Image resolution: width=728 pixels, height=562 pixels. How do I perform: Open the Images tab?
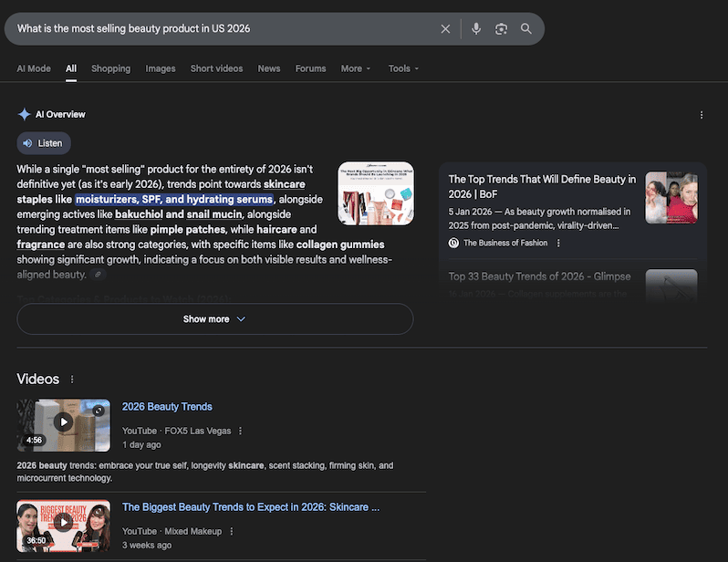click(x=161, y=68)
